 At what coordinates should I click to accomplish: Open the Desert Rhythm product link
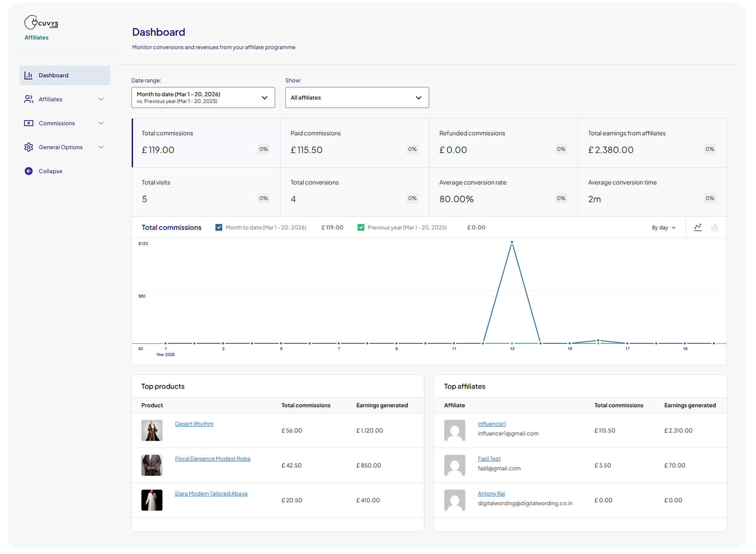coord(194,424)
